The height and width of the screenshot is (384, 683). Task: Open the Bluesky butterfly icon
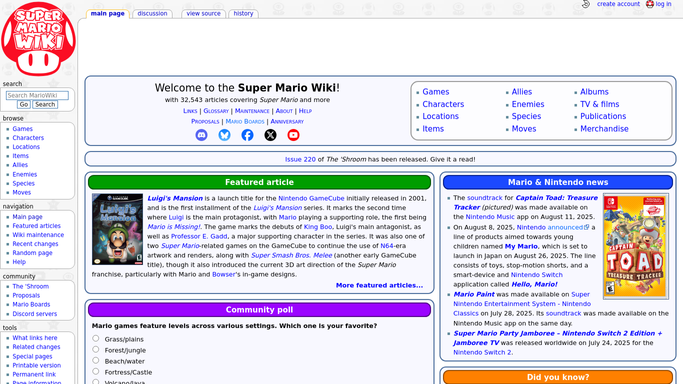click(224, 135)
